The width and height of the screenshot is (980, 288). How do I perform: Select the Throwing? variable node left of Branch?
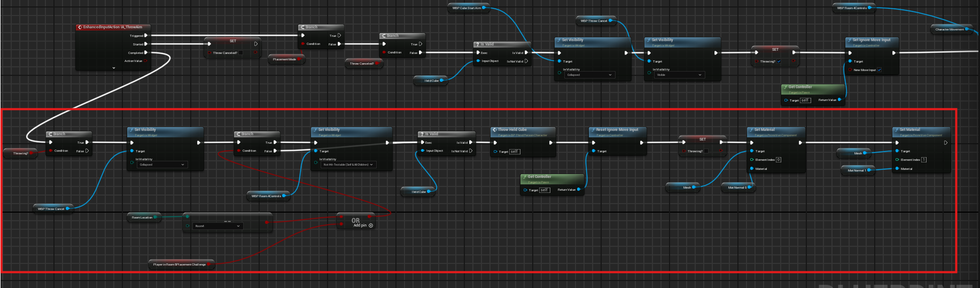coord(20,153)
